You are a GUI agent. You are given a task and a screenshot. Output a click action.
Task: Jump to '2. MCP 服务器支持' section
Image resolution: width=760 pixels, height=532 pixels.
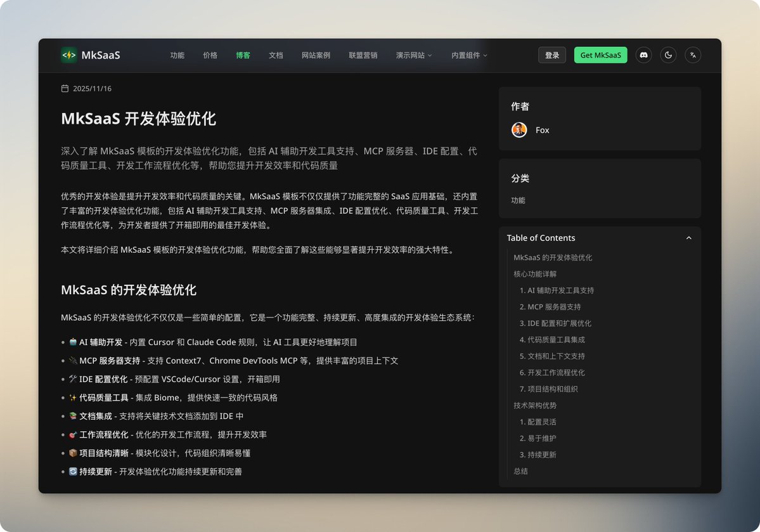coord(550,307)
